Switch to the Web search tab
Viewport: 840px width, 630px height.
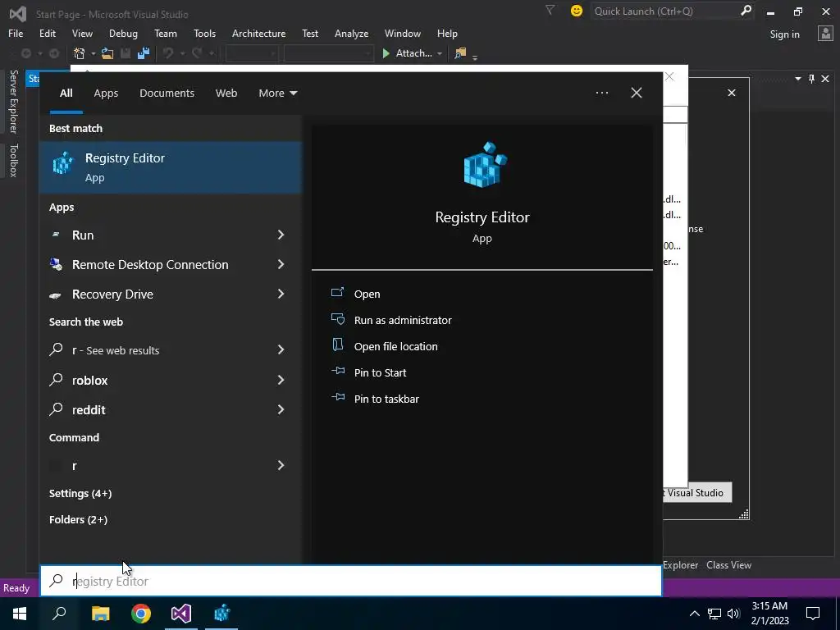226,93
